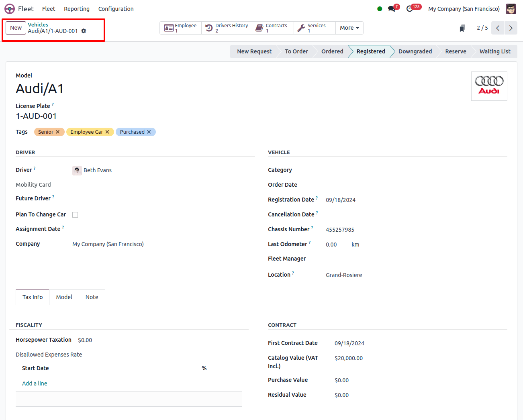Show the Cancellation Date help icon
The height and width of the screenshot is (420, 523).
click(317, 213)
